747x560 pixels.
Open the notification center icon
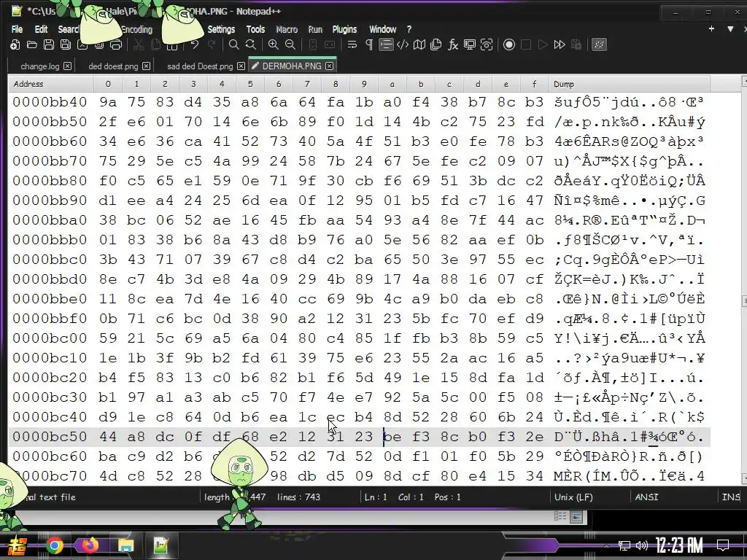[x=723, y=545]
